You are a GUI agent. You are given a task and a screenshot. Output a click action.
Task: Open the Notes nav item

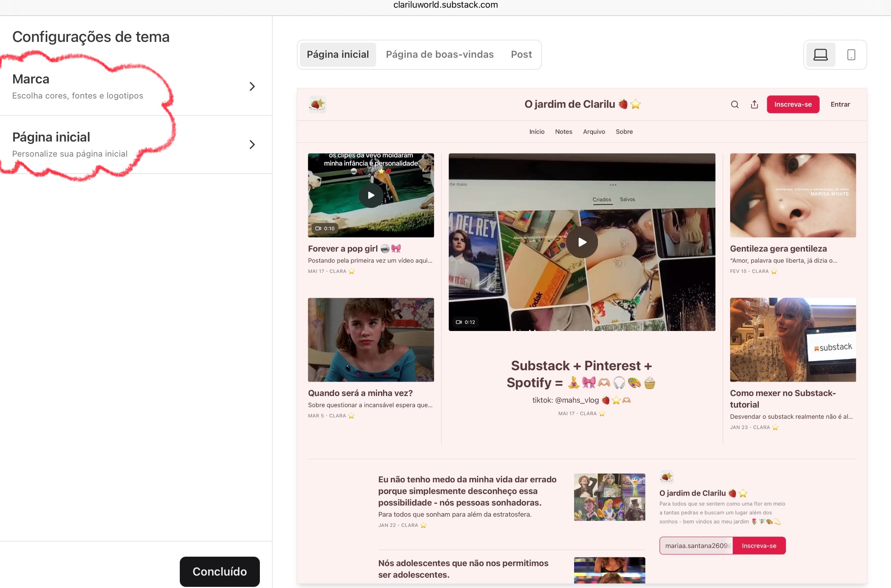(564, 132)
